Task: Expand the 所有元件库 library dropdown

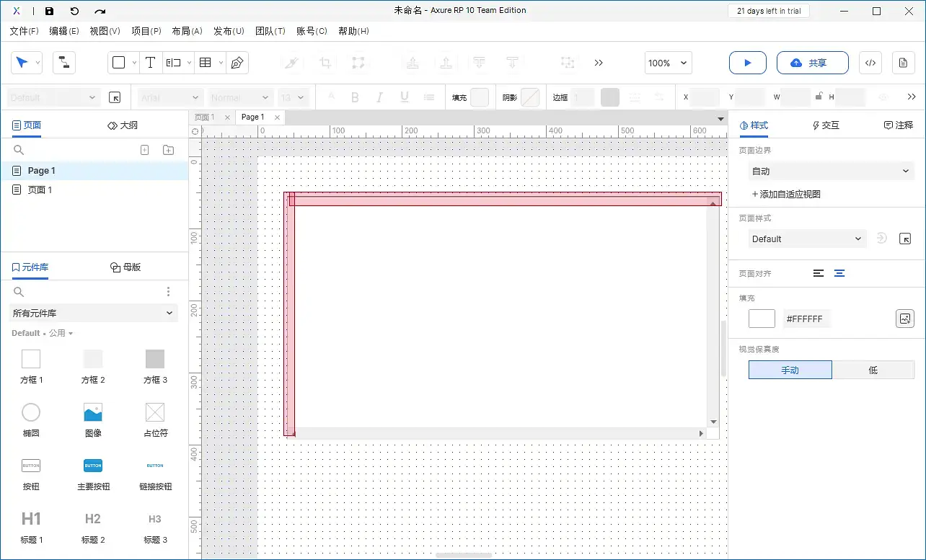Action: tap(94, 313)
